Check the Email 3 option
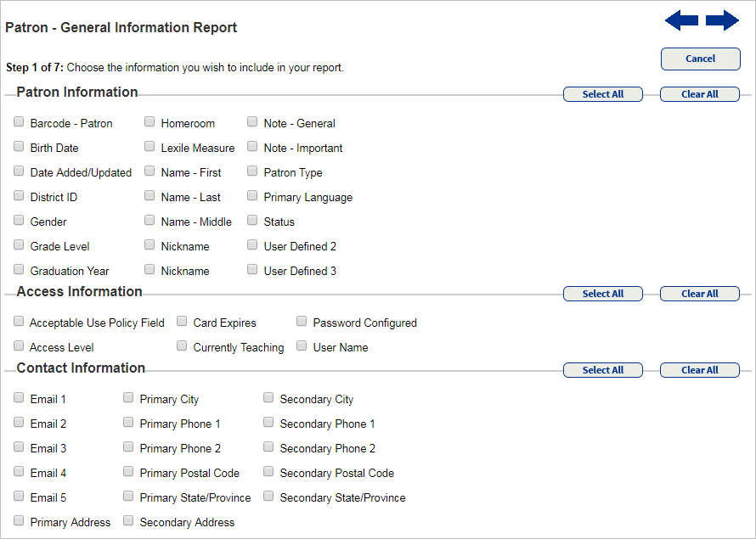Viewport: 756px width, 539px height. pyautogui.click(x=18, y=447)
